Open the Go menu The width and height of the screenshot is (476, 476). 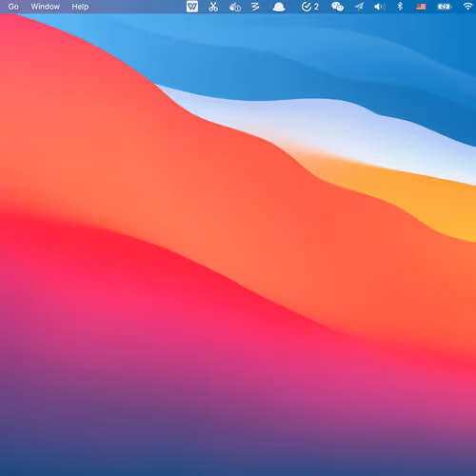[13, 7]
